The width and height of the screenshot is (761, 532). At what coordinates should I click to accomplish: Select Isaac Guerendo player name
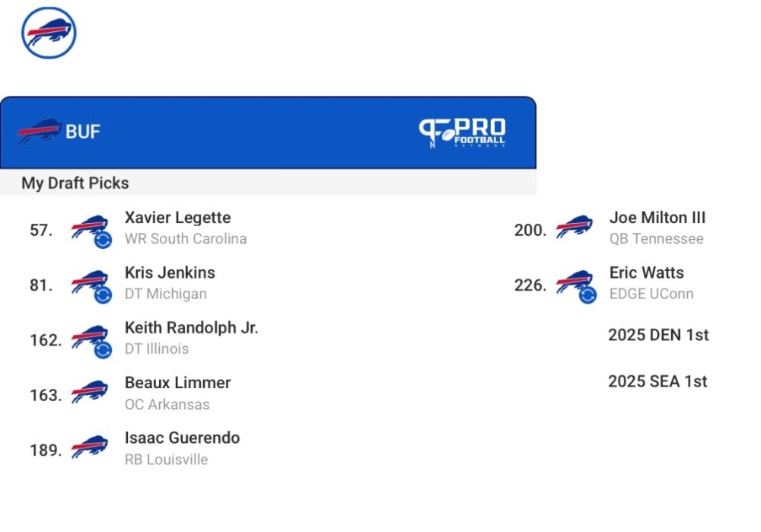pos(182,438)
